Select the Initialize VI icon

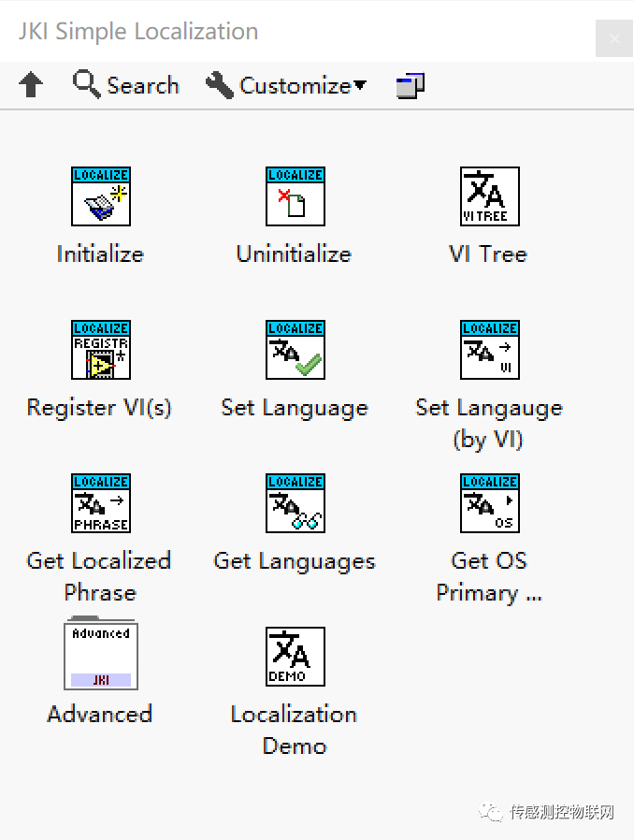100,196
